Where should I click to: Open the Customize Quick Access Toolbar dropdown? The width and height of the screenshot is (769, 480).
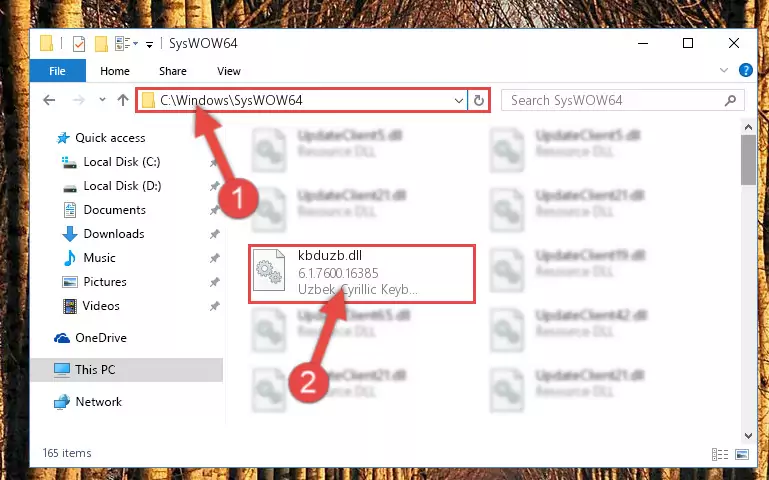[x=149, y=45]
